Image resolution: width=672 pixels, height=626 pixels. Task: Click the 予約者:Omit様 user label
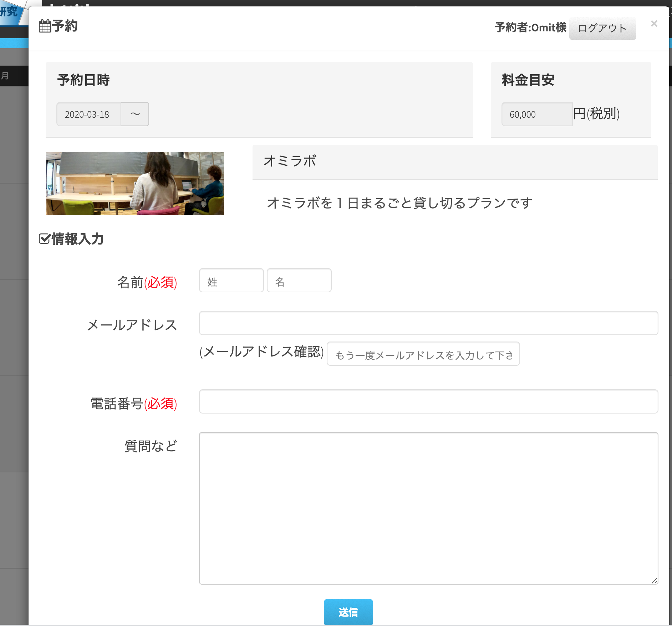530,27
